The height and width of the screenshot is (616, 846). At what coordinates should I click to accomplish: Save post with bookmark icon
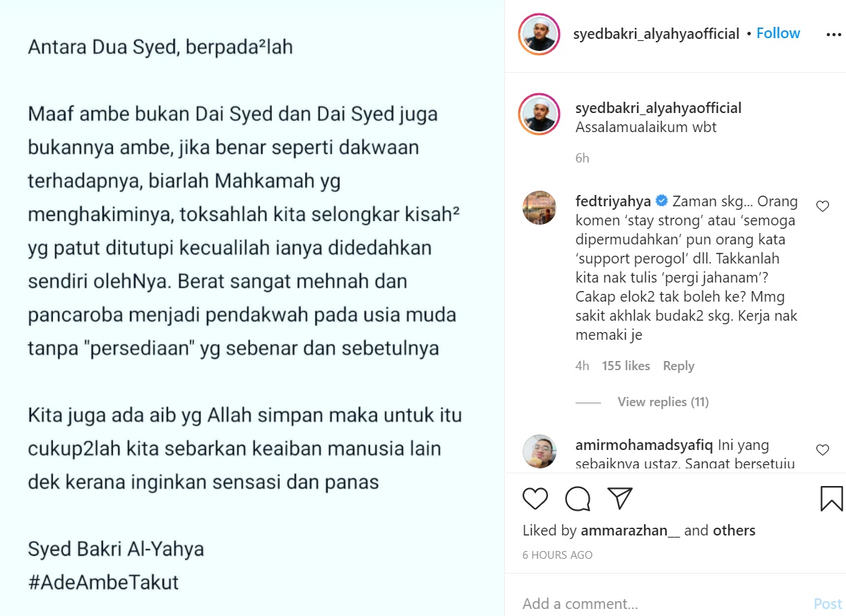point(831,498)
